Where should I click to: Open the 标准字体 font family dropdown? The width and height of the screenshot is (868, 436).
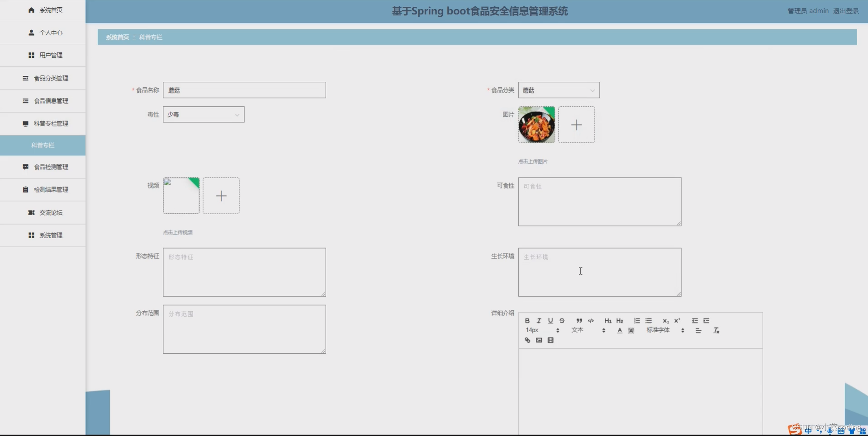click(665, 330)
